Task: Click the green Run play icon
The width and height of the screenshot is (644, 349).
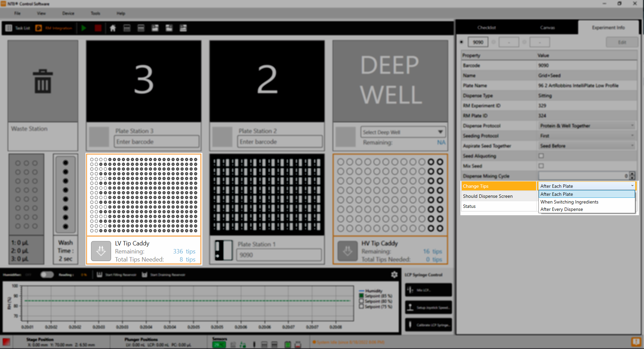Action: (84, 28)
